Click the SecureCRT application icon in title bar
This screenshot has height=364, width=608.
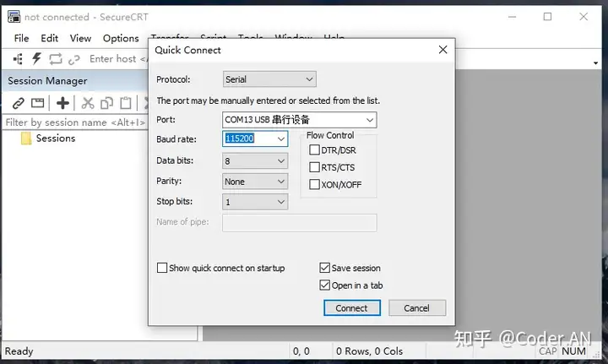coord(14,17)
